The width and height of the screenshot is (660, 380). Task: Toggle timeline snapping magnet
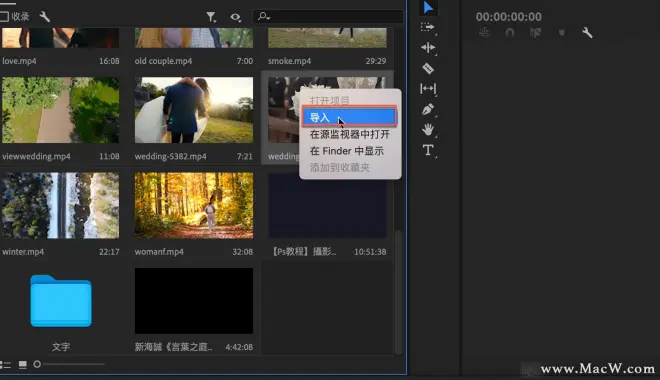(x=510, y=33)
